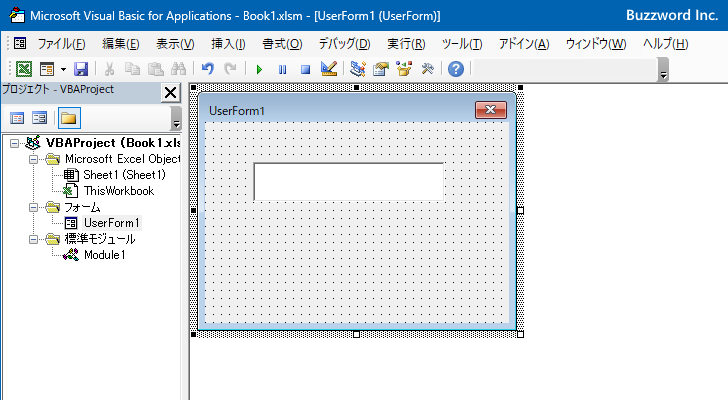
Task: Collapse the VBAProject (Book1.xlsm) root node
Action: point(15,143)
